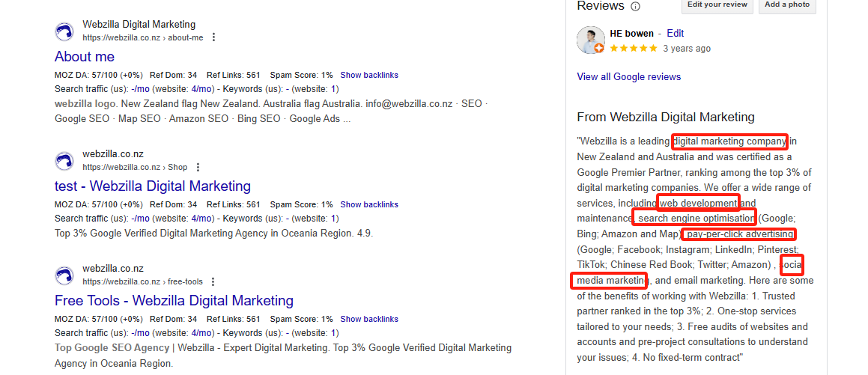Click 4/mo website traffic under About me
The height and width of the screenshot is (375, 868).
pos(201,89)
